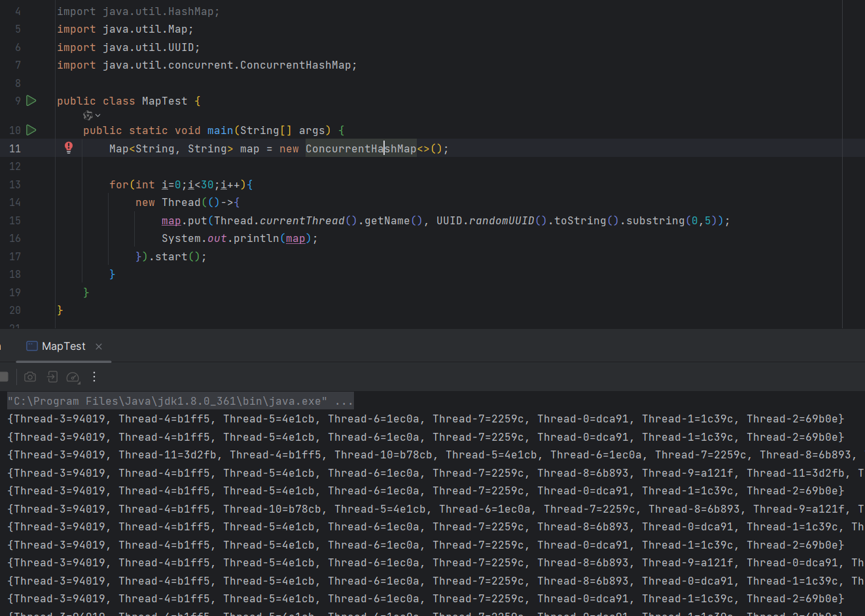Viewport: 865px width, 616px height.
Task: Click the 'main' method name
Action: pos(220,130)
